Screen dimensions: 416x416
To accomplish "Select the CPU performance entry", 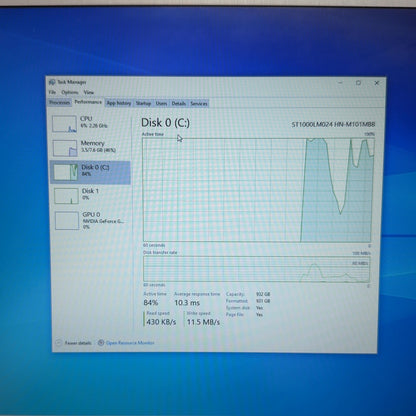I will (x=90, y=123).
